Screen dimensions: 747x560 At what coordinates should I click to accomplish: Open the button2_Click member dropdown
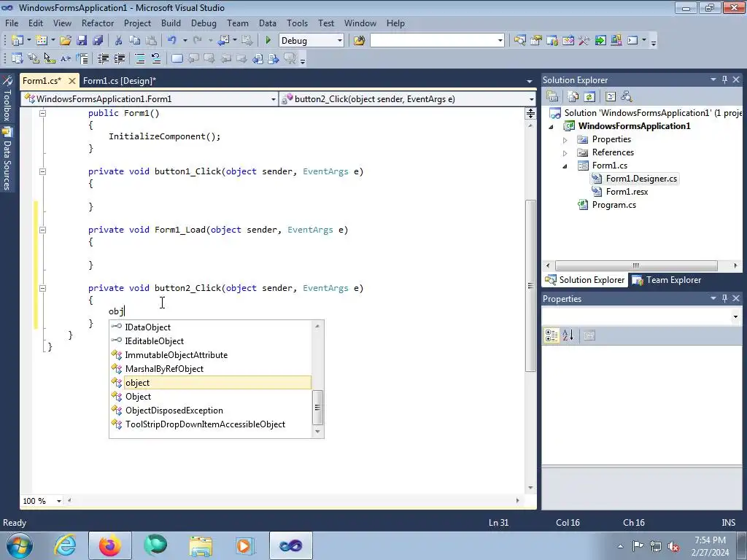tap(531, 99)
